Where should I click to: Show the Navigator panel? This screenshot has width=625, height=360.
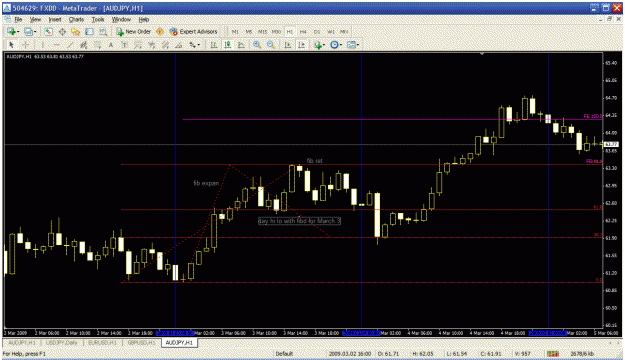point(75,31)
